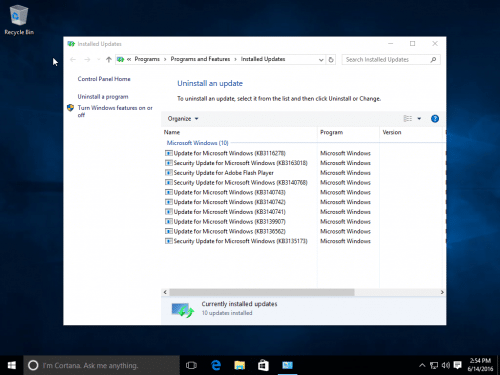Open the recent locations dropdown arrow
500x375 pixels.
[98, 60]
